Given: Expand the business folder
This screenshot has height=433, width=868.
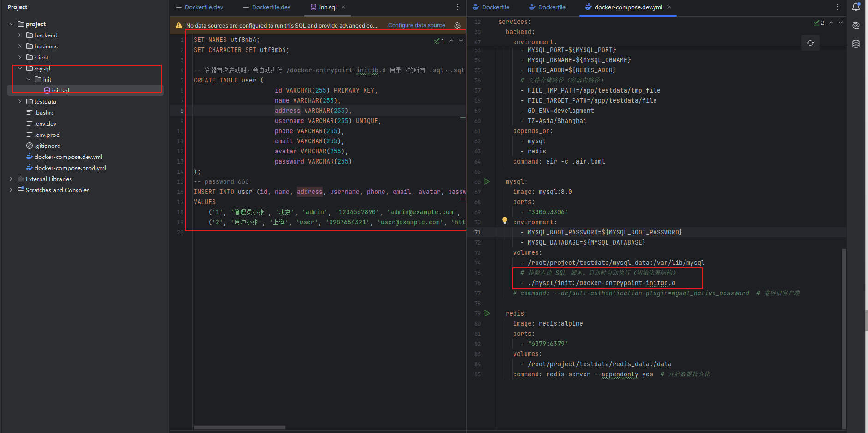Looking at the screenshot, I should [x=20, y=46].
